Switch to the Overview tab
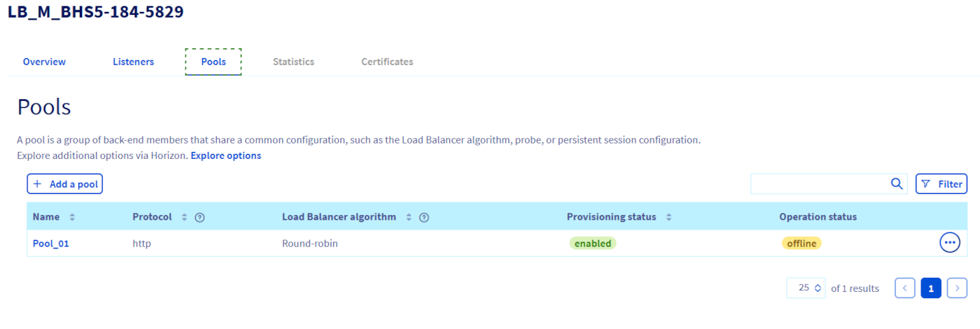The width and height of the screenshot is (980, 329). point(44,62)
